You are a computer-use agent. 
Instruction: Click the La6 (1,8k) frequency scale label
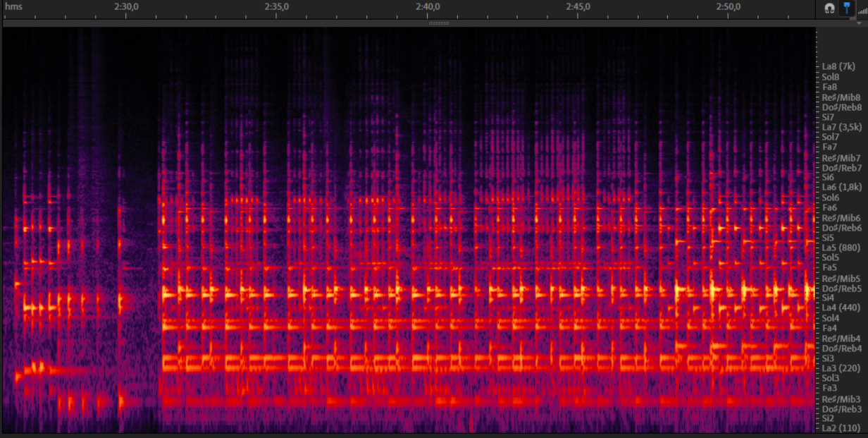tap(841, 187)
